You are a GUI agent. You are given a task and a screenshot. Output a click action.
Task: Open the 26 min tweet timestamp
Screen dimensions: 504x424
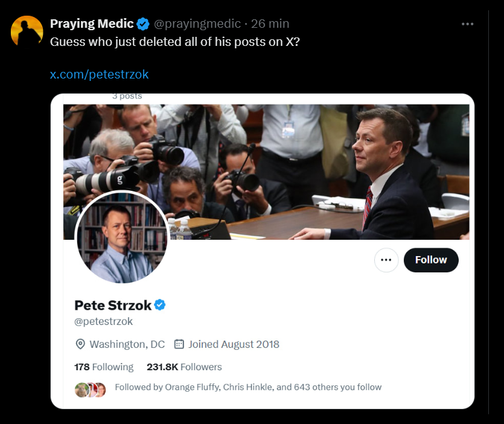(x=270, y=24)
